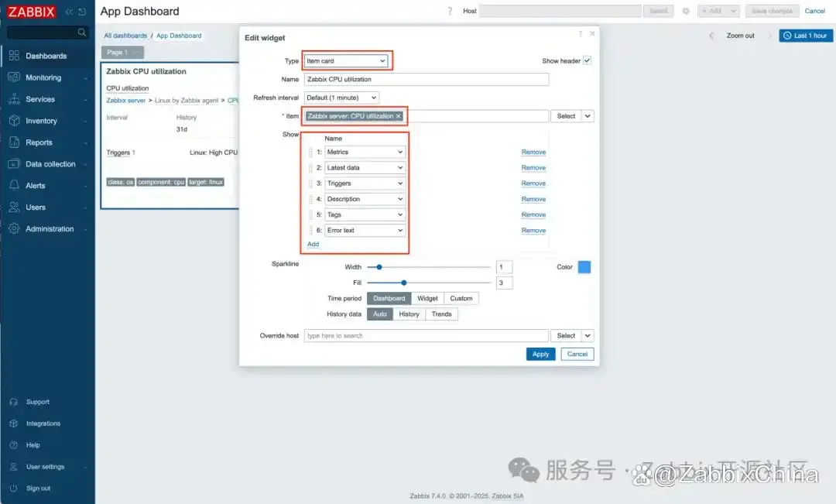This screenshot has width=836, height=504.
Task: Open dropdown arrow next to Item Select
Action: click(x=588, y=116)
